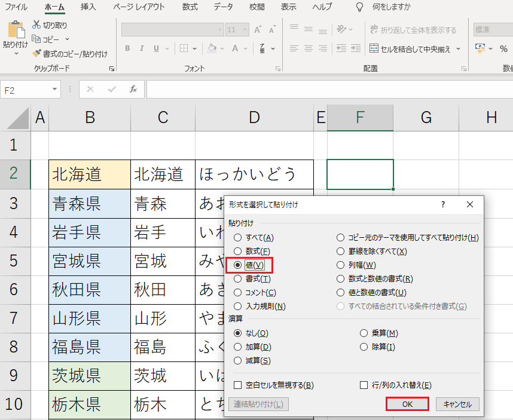
Task: Select the 列幅(W) radio button
Action: [341, 265]
